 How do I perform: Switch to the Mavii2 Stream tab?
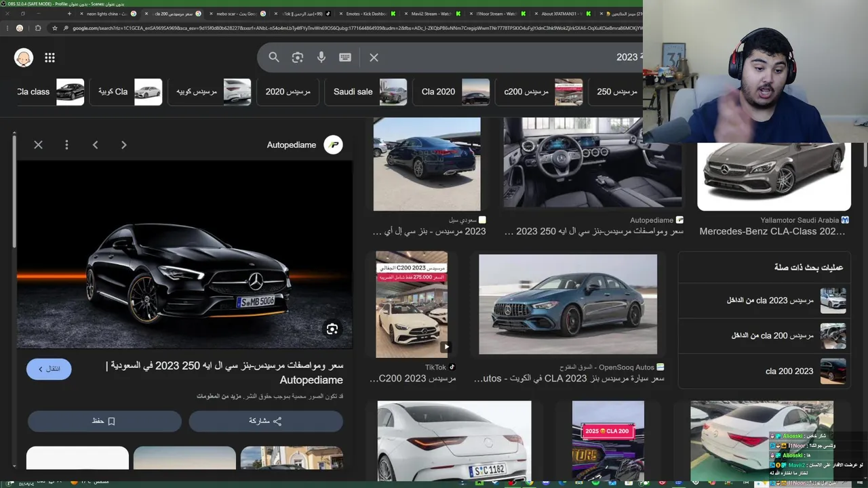pyautogui.click(x=431, y=14)
